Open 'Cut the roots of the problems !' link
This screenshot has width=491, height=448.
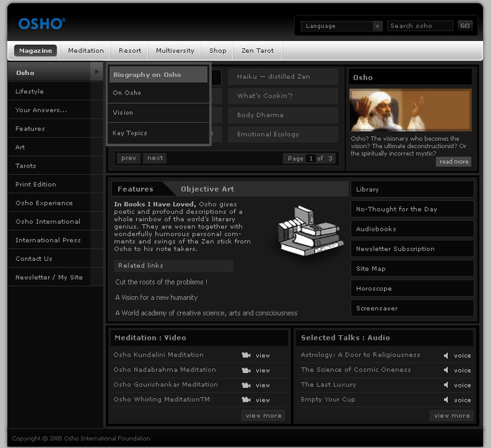tap(161, 282)
